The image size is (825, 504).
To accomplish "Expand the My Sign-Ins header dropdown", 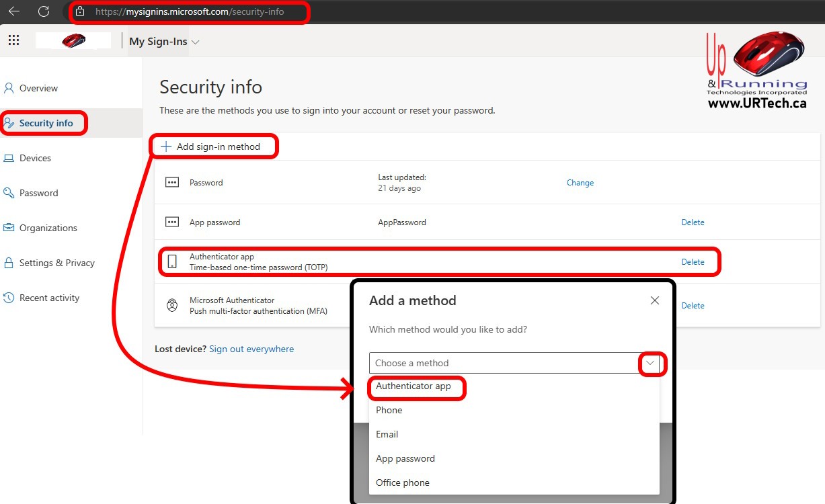I will [195, 42].
